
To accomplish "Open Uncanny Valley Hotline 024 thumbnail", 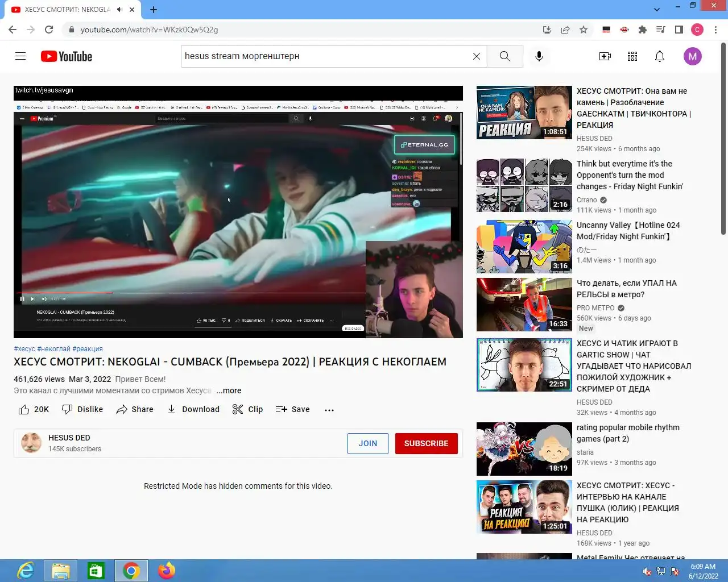I will click(524, 247).
